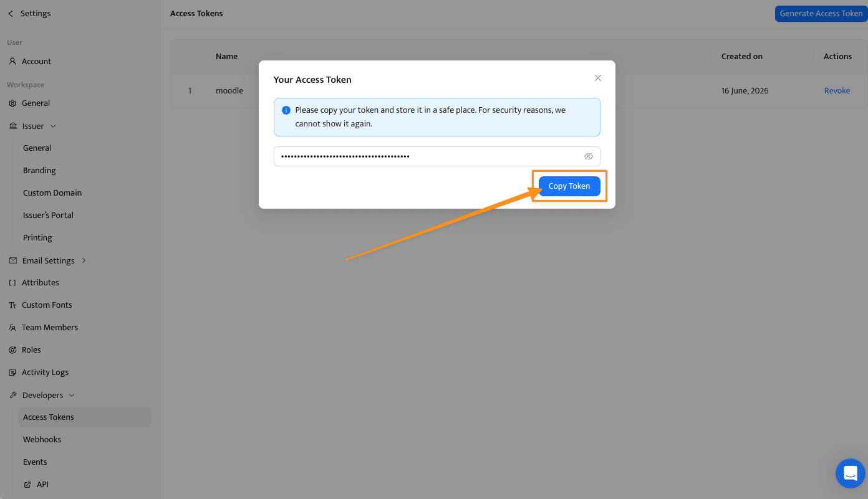868x499 pixels.
Task: Open the Account settings page
Action: pyautogui.click(x=36, y=61)
